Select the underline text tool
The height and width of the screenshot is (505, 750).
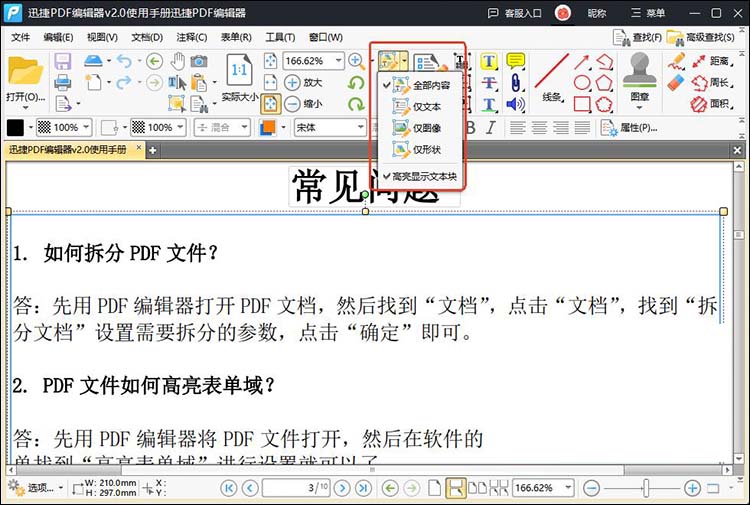[x=489, y=104]
